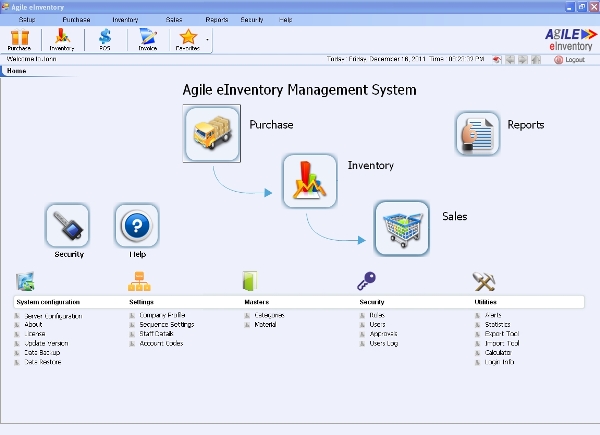
Task: Click the 'Sales' label beside the cart tile
Action: [455, 217]
